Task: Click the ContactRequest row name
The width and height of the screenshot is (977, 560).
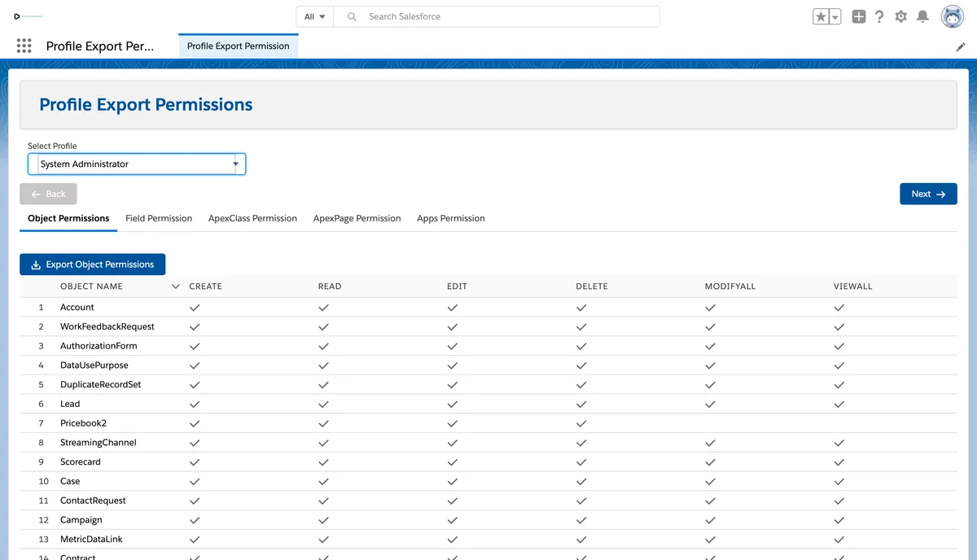Action: [93, 501]
